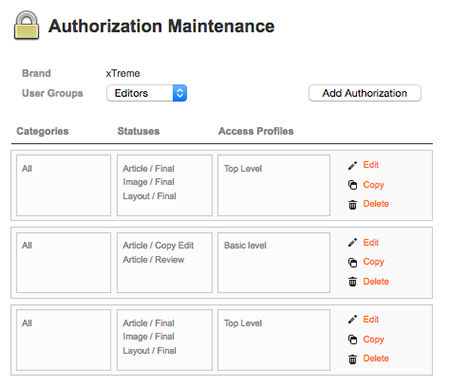Click Top Level profile in first row
450x386 pixels.
pos(243,169)
